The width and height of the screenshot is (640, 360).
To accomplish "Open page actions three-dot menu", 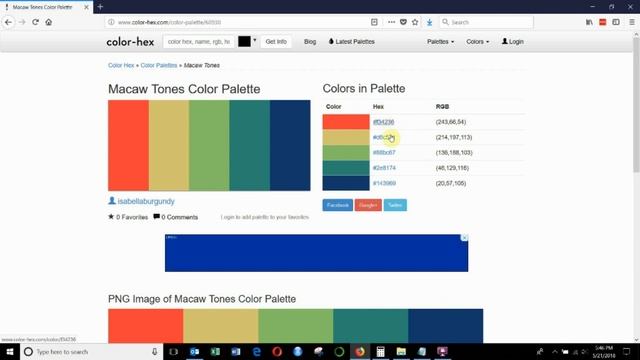I will 391,22.
